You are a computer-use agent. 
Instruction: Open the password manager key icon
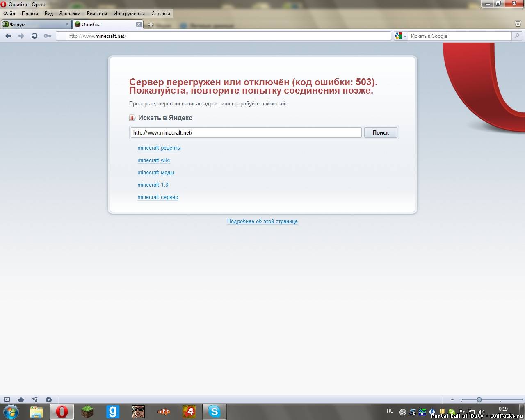pos(48,36)
